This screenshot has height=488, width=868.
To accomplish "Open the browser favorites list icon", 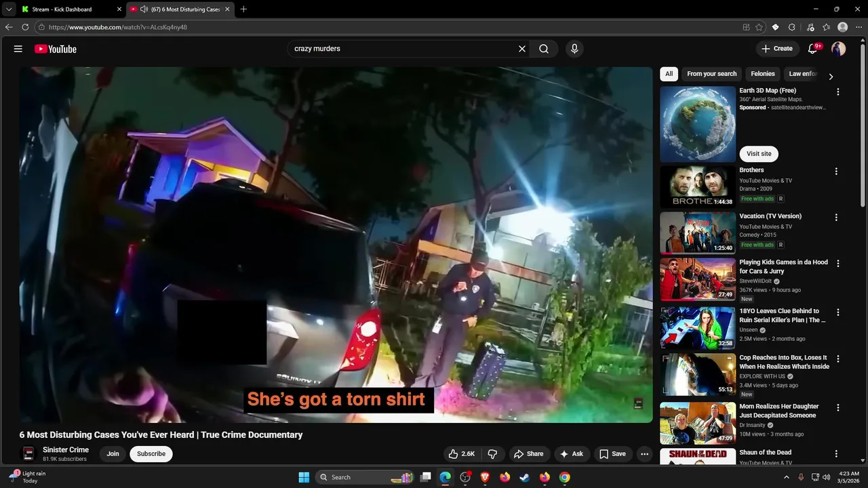I will [826, 27].
